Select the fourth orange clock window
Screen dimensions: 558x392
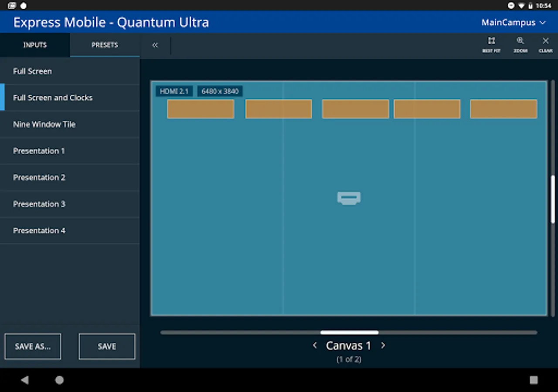(427, 109)
